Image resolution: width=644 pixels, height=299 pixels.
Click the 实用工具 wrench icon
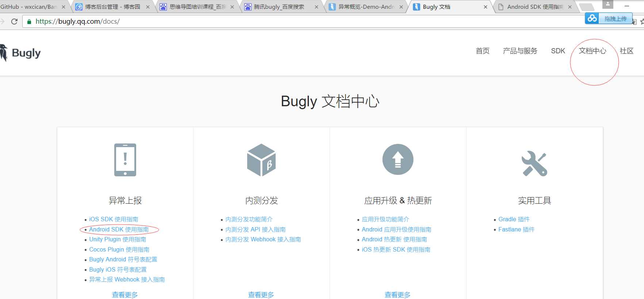point(534,164)
